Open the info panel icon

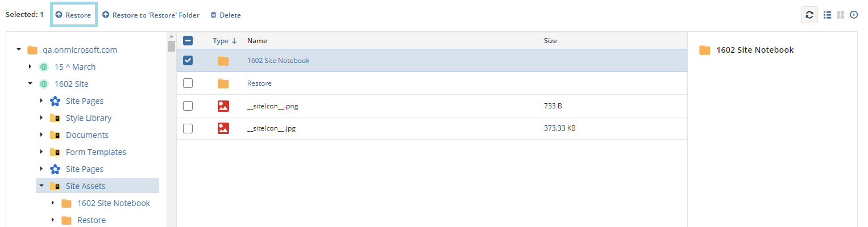pos(854,15)
